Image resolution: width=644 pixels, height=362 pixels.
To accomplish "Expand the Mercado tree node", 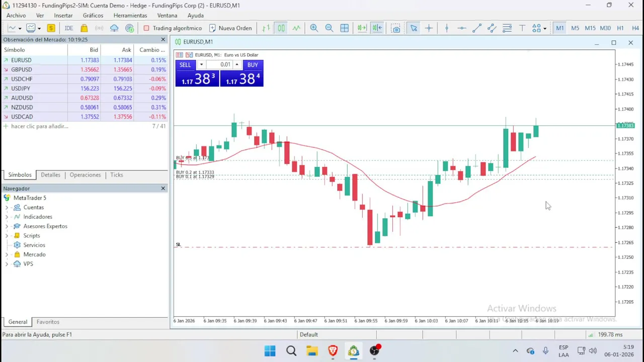I will 7,254.
